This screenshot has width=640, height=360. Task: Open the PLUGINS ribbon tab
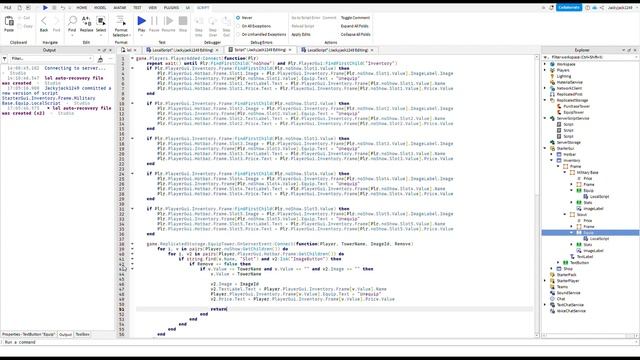[x=171, y=8]
